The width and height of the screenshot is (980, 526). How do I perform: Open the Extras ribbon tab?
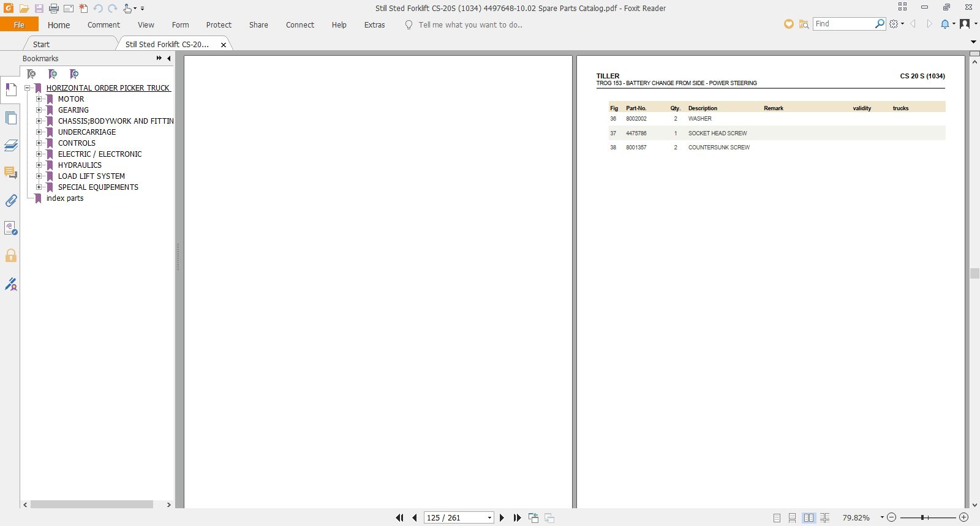coord(374,25)
